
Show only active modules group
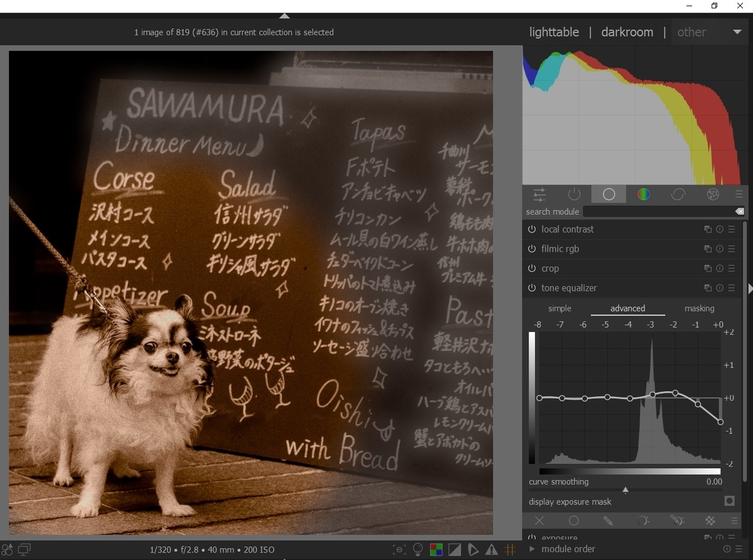[x=574, y=194]
